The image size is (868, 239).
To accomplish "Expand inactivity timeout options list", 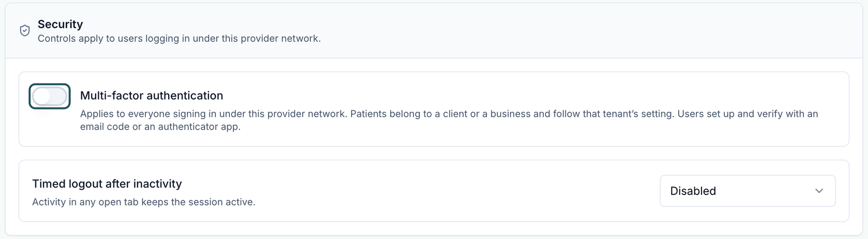I will coord(748,191).
